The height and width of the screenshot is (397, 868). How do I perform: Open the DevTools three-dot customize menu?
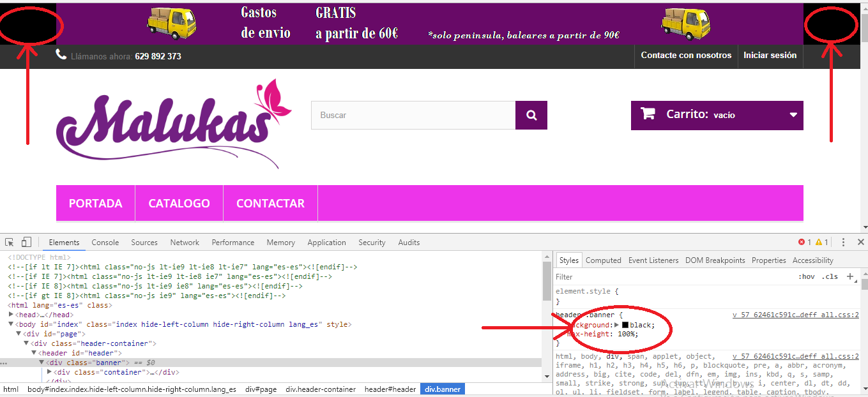(x=843, y=243)
